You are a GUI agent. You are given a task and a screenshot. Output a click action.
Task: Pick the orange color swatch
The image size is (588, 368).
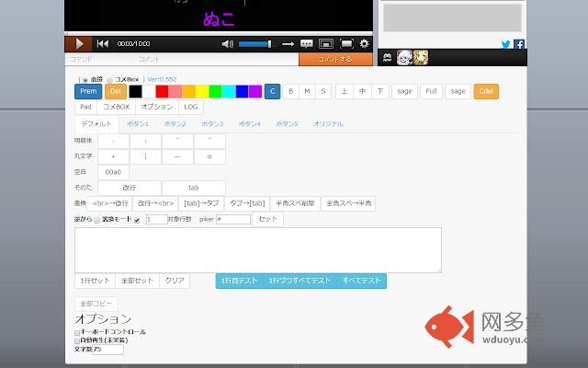click(x=188, y=92)
